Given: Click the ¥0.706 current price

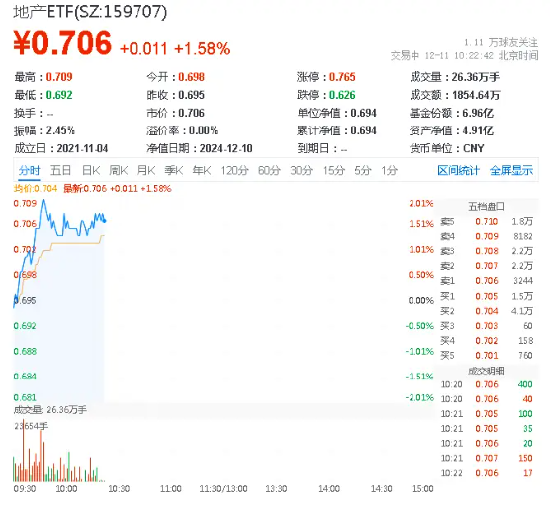Looking at the screenshot, I should coord(62,43).
